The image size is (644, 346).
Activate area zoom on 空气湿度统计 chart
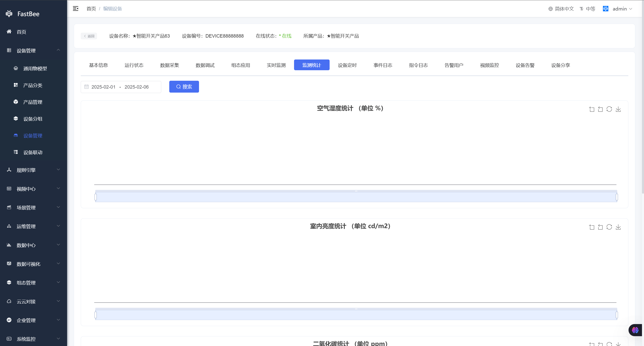[x=591, y=109]
